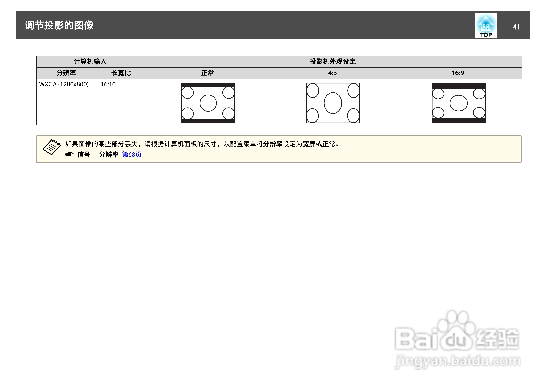The width and height of the screenshot is (555, 392).
Task: Click the 正常 column header
Action: click(x=207, y=73)
